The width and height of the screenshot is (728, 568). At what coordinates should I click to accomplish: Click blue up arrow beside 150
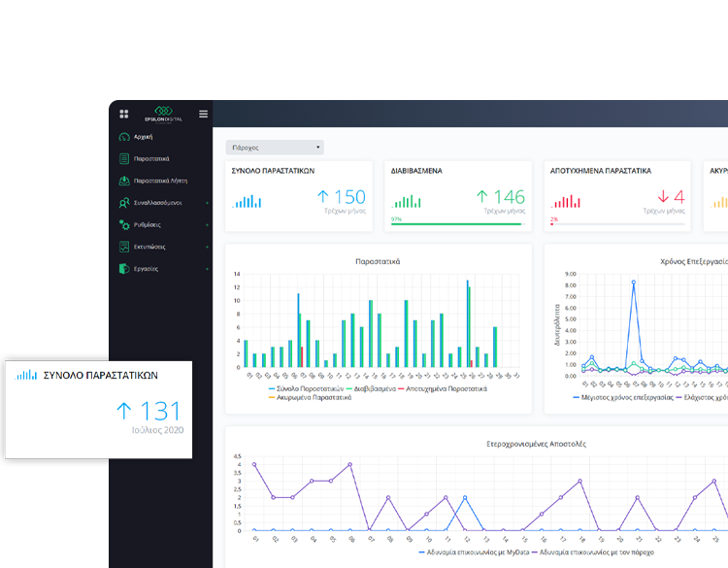click(323, 196)
